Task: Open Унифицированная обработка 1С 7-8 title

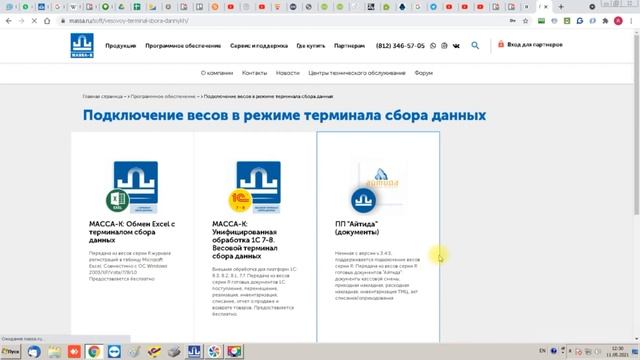Action: pos(244,240)
